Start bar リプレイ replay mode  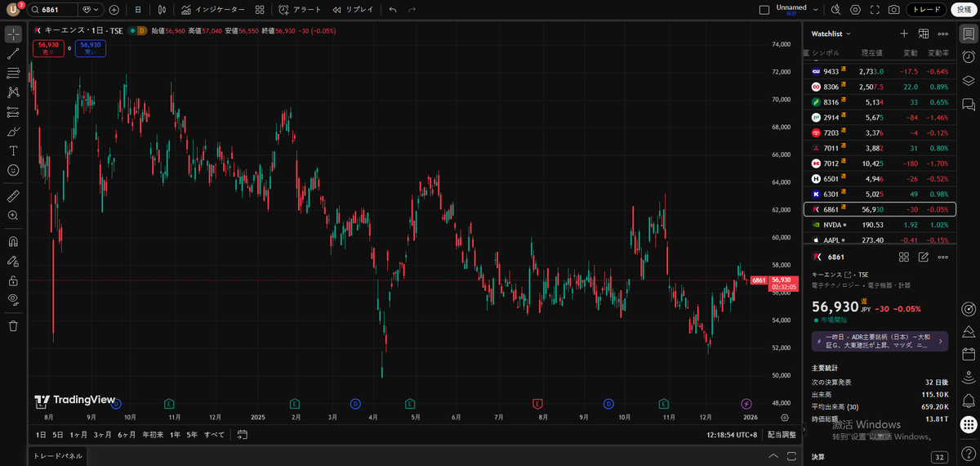(353, 10)
